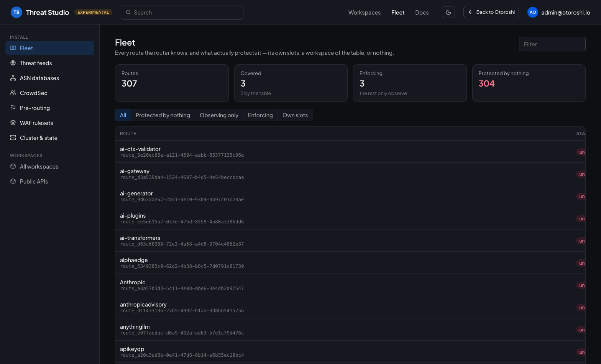The width and height of the screenshot is (601, 364).
Task: Click the WAF rulesets layers icon
Action: coord(13,123)
